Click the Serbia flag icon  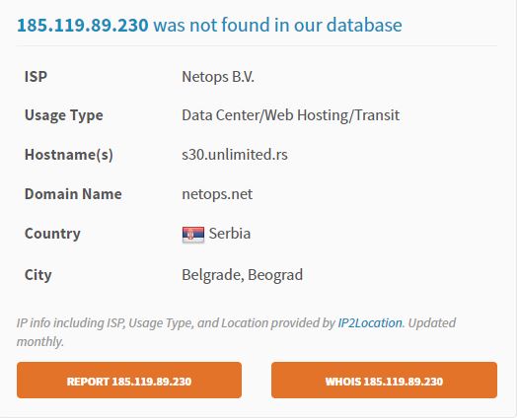(193, 235)
